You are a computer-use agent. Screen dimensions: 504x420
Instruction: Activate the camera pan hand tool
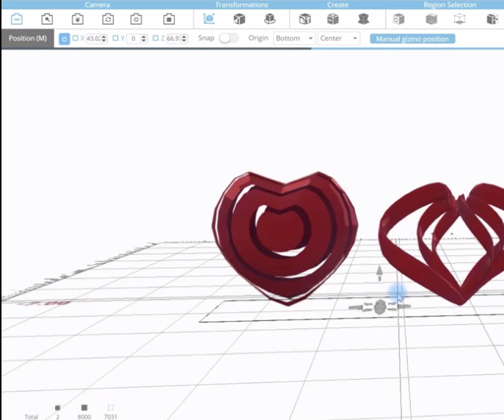[78, 19]
